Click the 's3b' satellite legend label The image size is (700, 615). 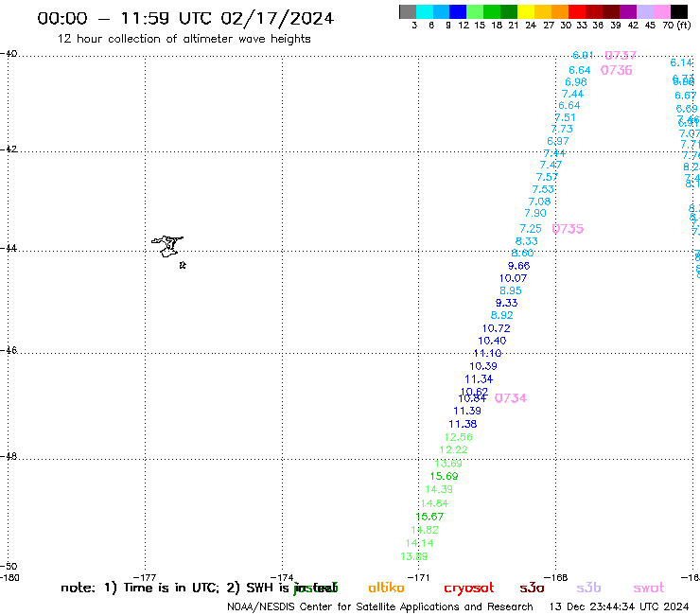pos(588,588)
